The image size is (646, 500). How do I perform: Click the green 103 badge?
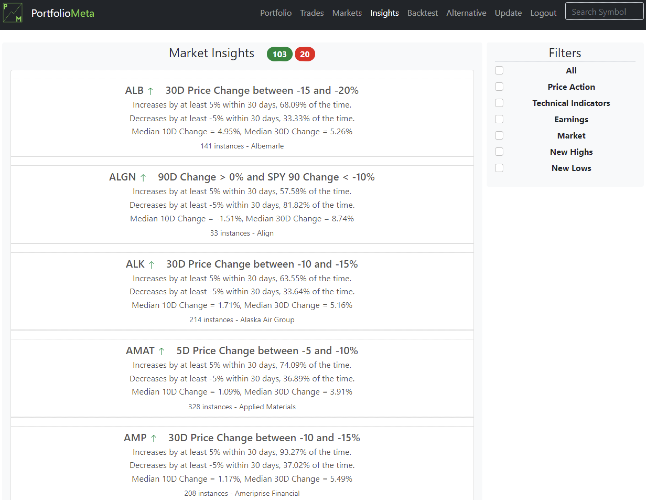click(279, 54)
